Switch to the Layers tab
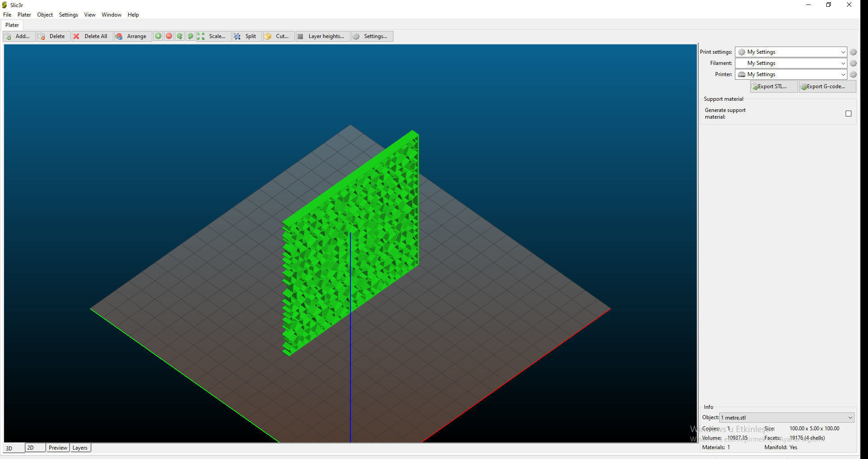 point(80,448)
